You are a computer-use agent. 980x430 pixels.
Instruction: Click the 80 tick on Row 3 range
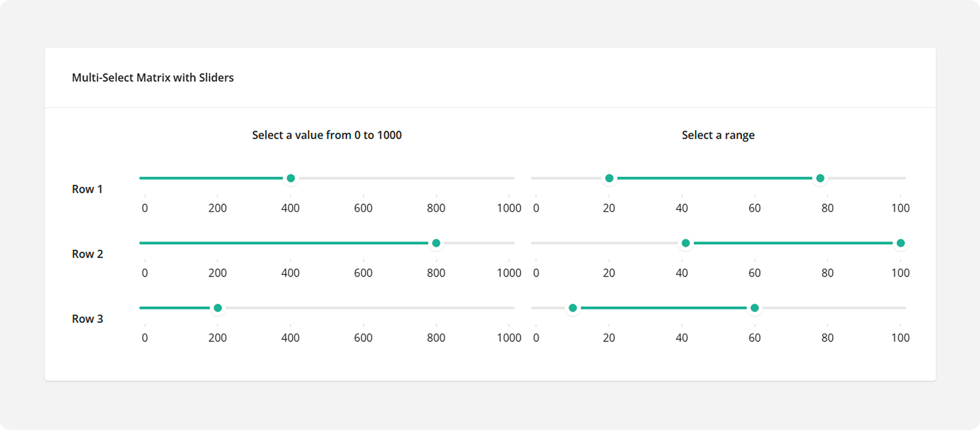(828, 337)
